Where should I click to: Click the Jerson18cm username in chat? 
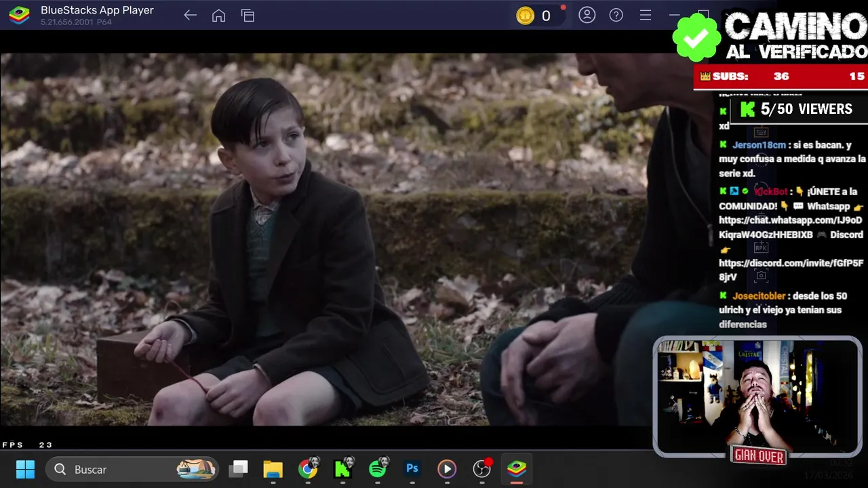[759, 145]
